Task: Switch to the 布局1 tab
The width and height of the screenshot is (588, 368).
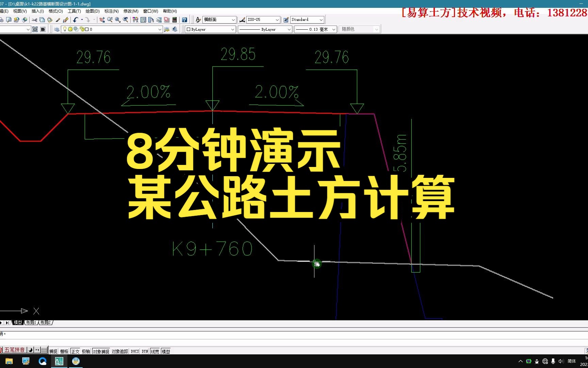Action: [31, 322]
